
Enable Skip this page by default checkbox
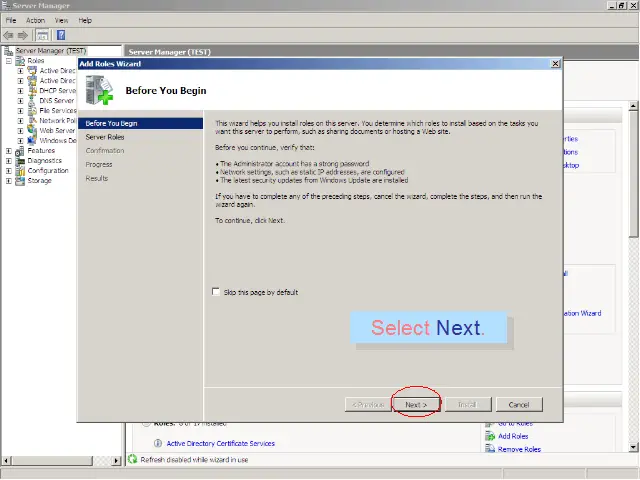pos(215,292)
